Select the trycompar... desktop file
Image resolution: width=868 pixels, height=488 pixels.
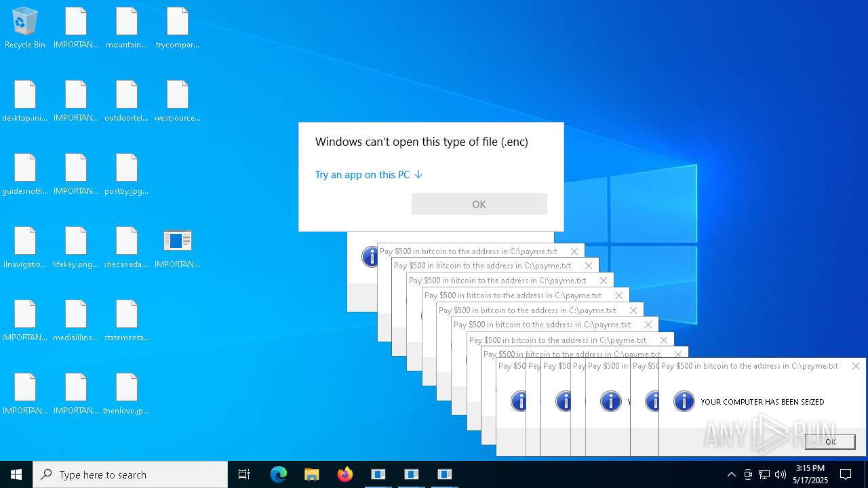(178, 28)
